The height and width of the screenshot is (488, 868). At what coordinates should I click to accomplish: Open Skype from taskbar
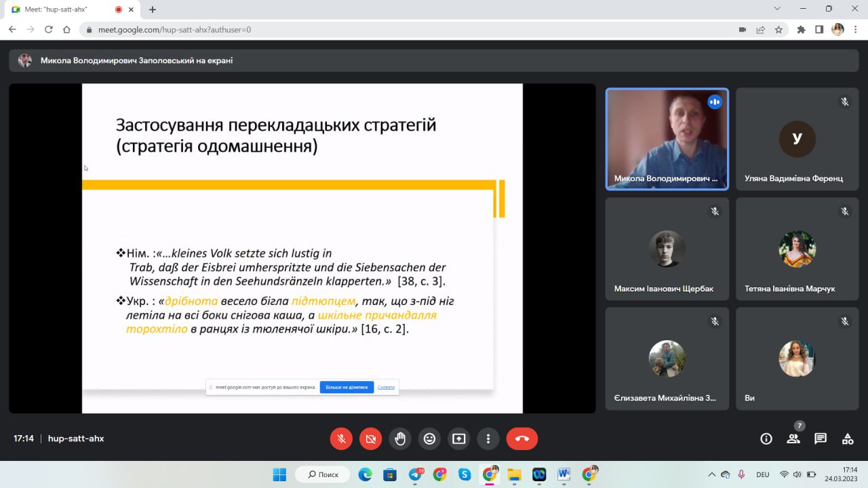(x=465, y=474)
